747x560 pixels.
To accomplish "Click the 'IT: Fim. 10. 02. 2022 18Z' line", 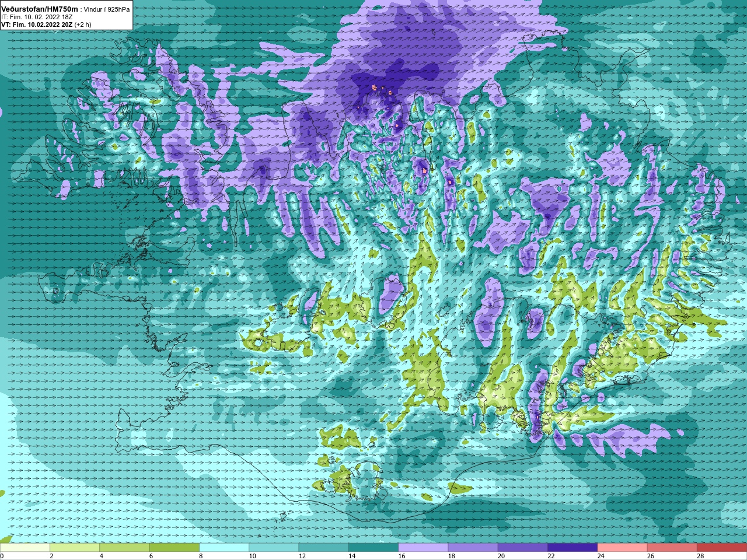I will (x=37, y=17).
